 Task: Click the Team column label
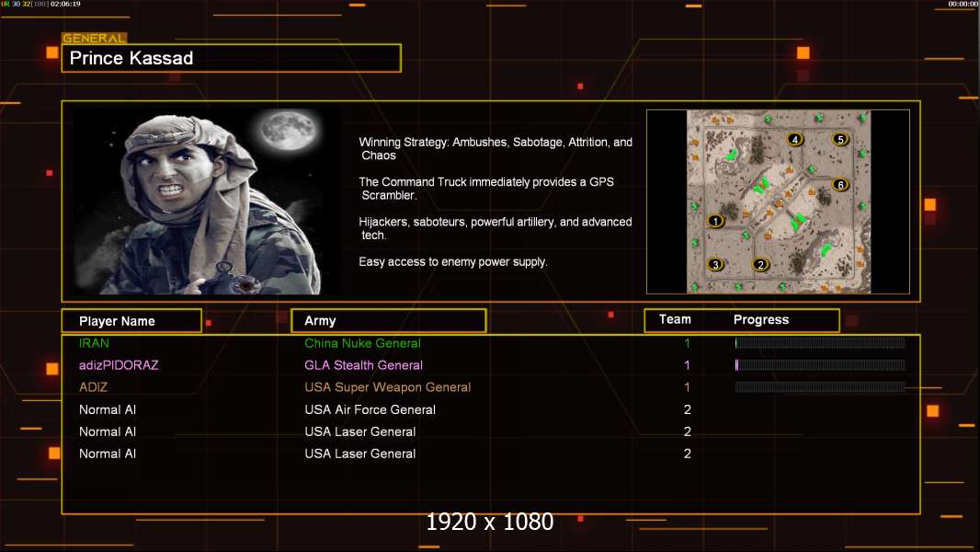[x=675, y=319]
